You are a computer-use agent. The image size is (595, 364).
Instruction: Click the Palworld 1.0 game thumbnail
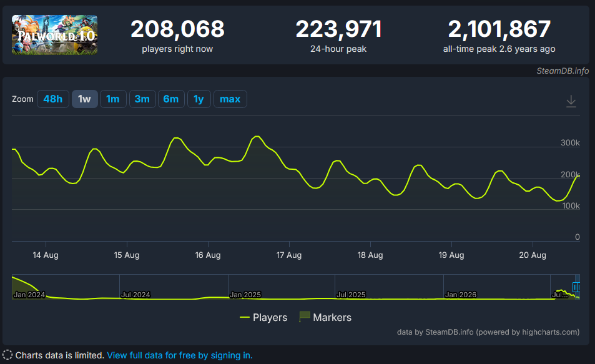click(x=55, y=35)
